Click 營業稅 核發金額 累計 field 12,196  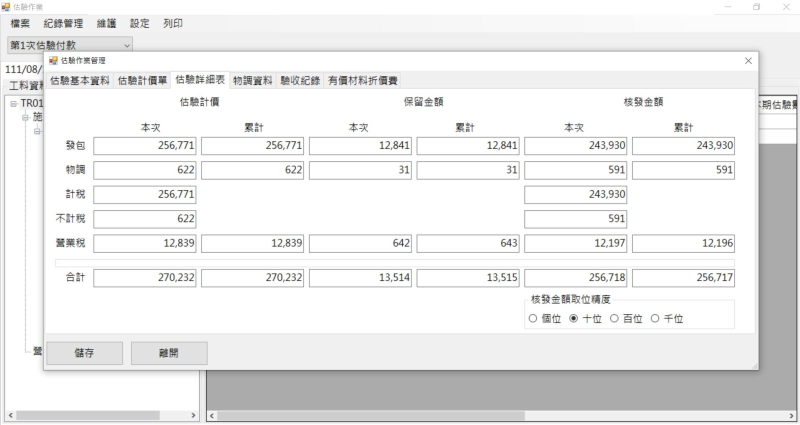click(x=683, y=243)
